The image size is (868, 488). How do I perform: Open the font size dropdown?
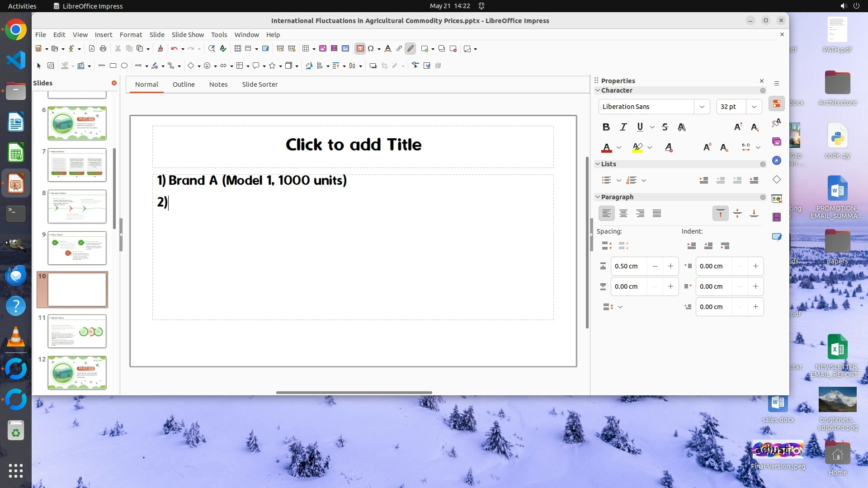754,107
